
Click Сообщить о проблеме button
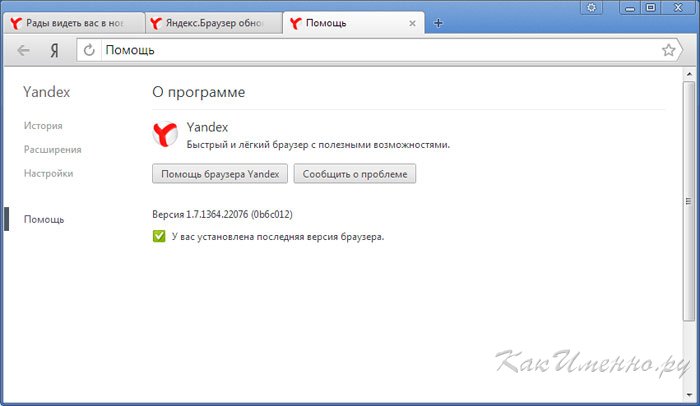point(354,174)
